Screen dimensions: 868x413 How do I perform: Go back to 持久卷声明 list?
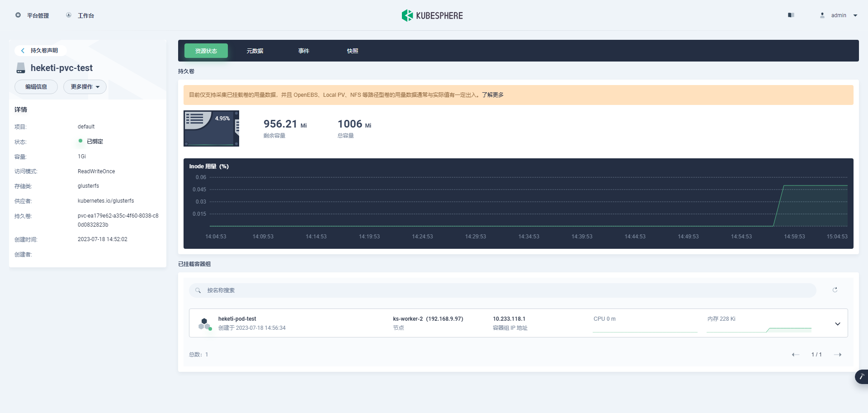tap(40, 51)
